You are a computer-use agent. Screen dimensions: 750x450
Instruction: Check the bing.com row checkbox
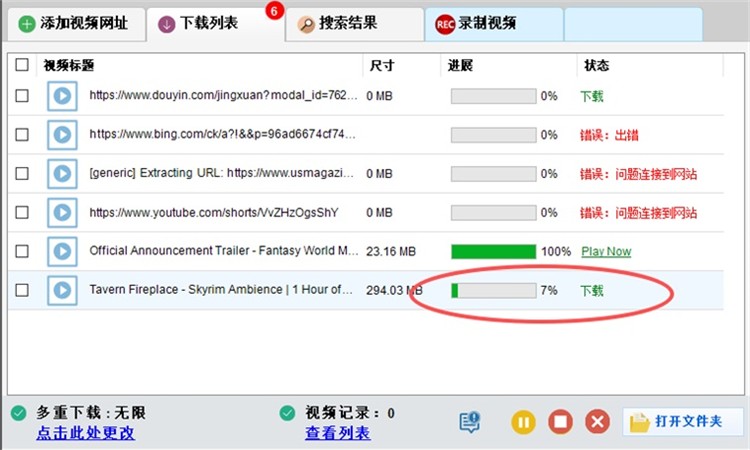click(22, 135)
